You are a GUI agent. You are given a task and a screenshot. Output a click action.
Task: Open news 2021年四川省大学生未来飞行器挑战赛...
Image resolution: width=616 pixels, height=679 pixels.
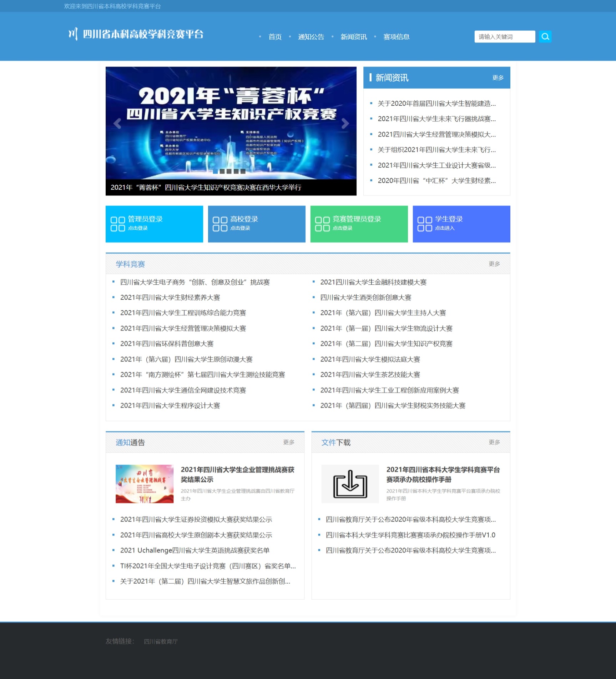tap(436, 119)
